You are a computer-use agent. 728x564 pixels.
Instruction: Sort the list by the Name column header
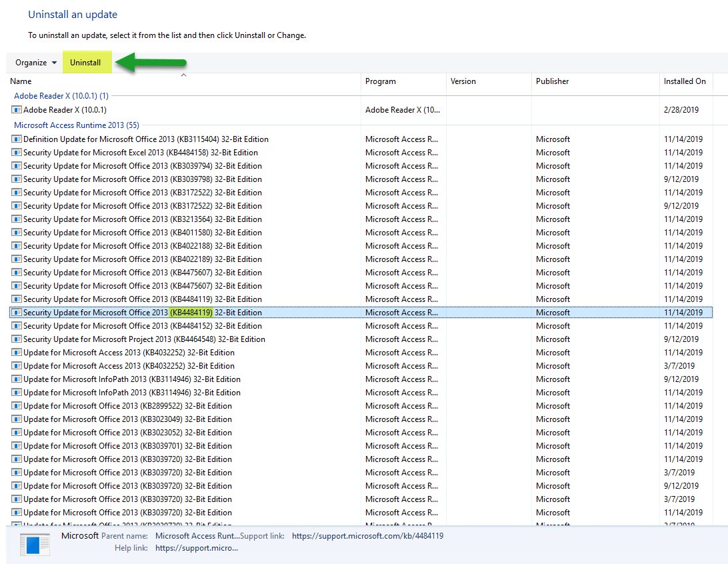click(x=184, y=81)
